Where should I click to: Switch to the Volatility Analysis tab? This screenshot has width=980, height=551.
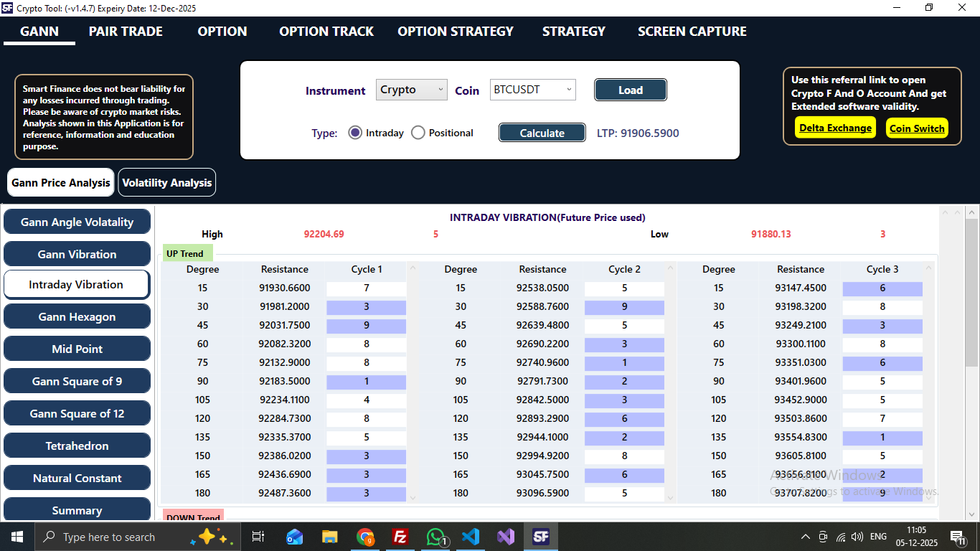point(166,182)
